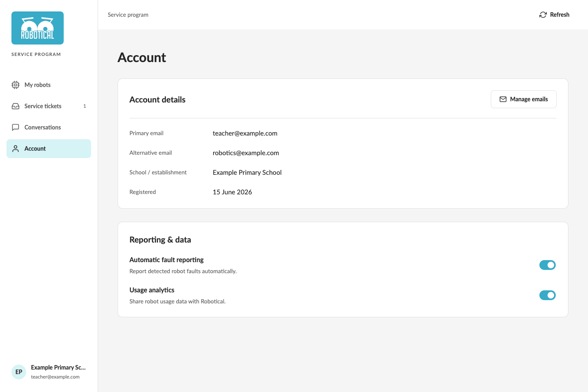The width and height of the screenshot is (588, 392).
Task: Click the Refresh button label
Action: pyautogui.click(x=559, y=15)
